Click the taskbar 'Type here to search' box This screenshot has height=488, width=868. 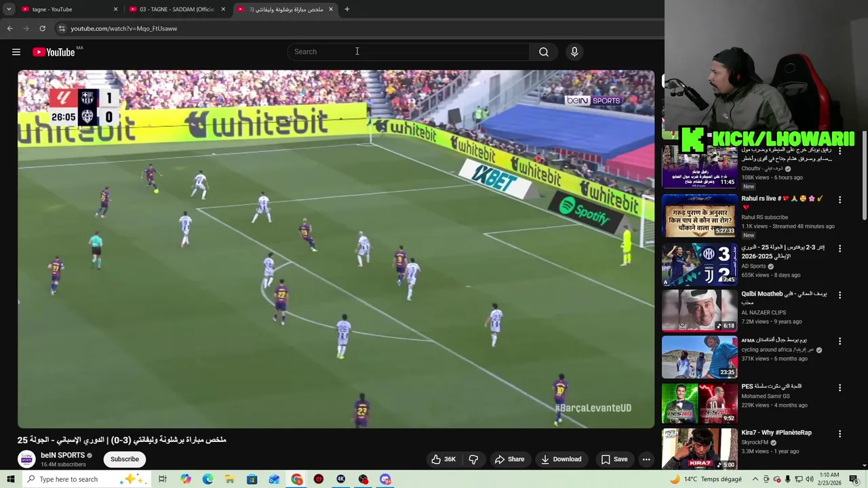(x=88, y=479)
